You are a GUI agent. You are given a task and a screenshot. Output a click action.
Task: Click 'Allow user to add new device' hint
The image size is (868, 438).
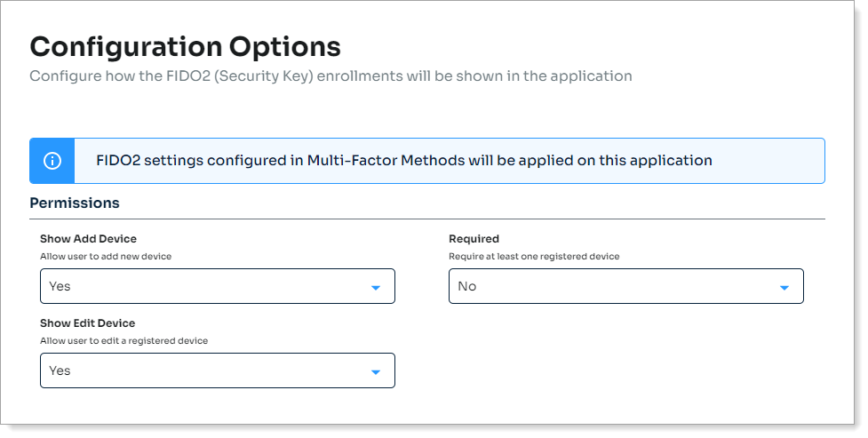pyautogui.click(x=106, y=256)
